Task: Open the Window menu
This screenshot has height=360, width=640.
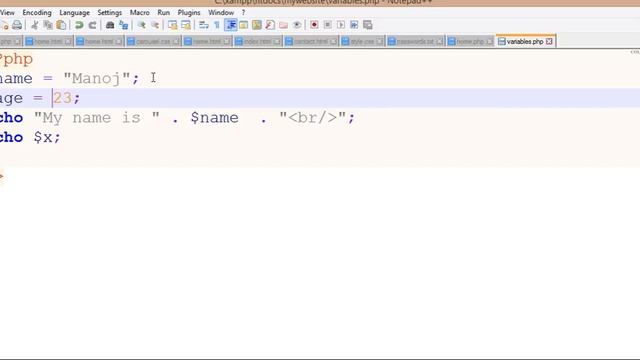Action: pos(221,13)
